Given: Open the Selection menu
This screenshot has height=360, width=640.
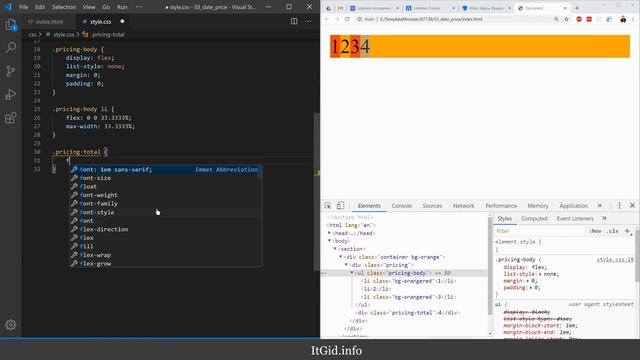Looking at the screenshot, I should (x=64, y=7).
